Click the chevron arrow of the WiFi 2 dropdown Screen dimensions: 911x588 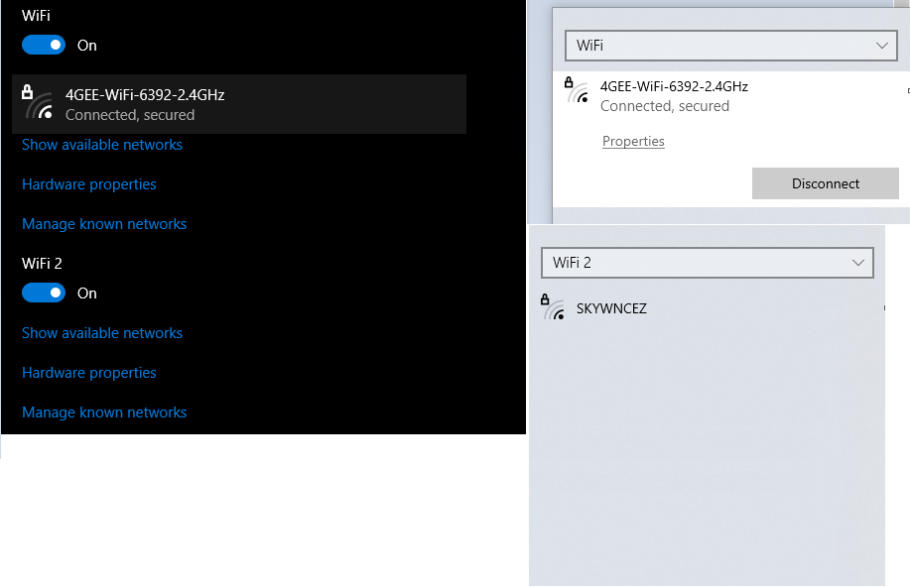[858, 263]
